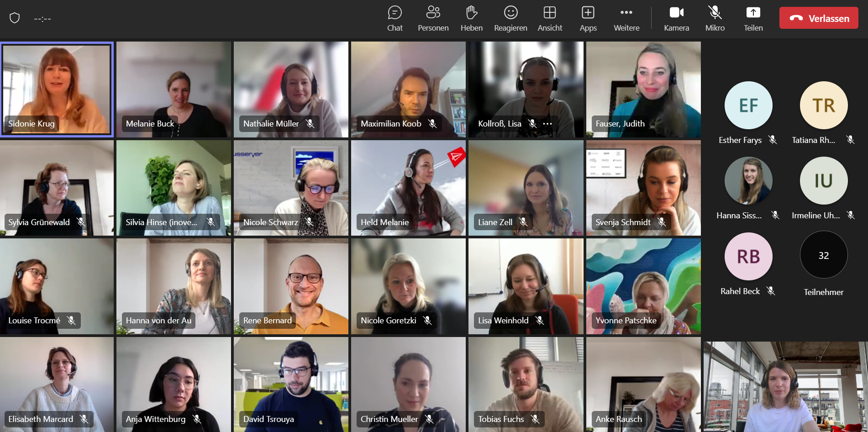Image resolution: width=868 pixels, height=432 pixels.
Task: Expand the Weitere more options menu
Action: point(626,19)
